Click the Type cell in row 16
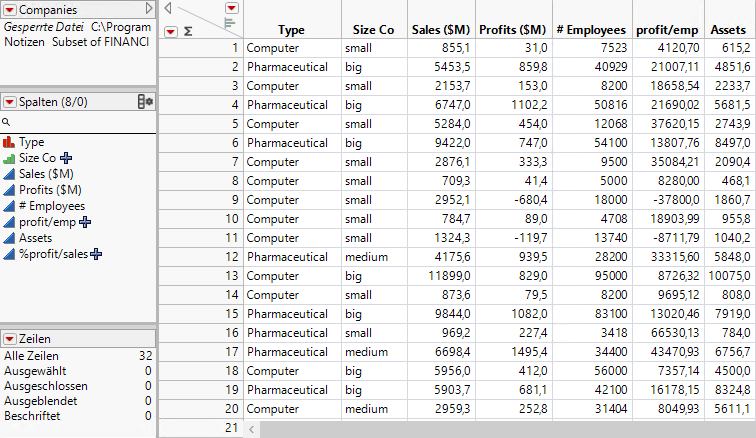756x438 pixels. [x=292, y=333]
